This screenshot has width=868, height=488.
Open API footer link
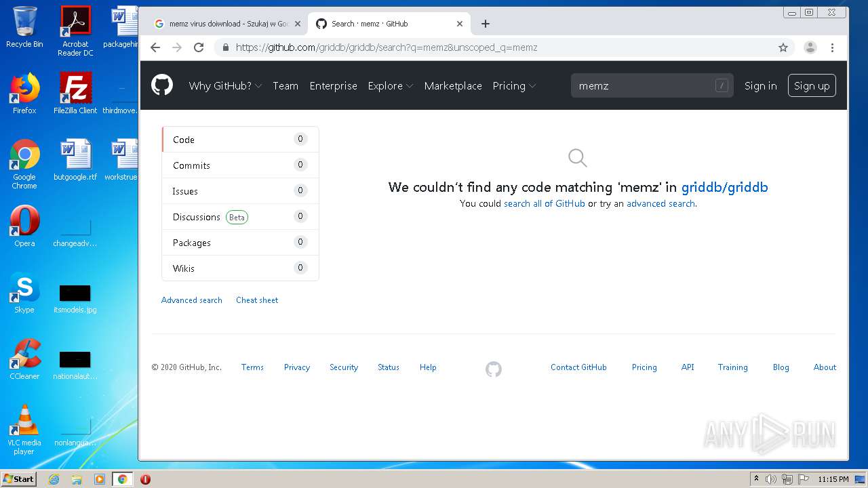(x=688, y=367)
